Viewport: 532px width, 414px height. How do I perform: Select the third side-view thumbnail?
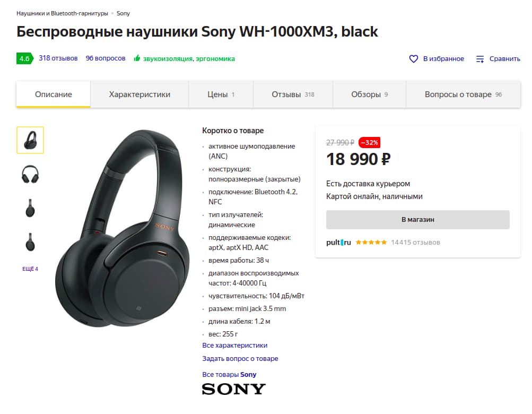30,208
